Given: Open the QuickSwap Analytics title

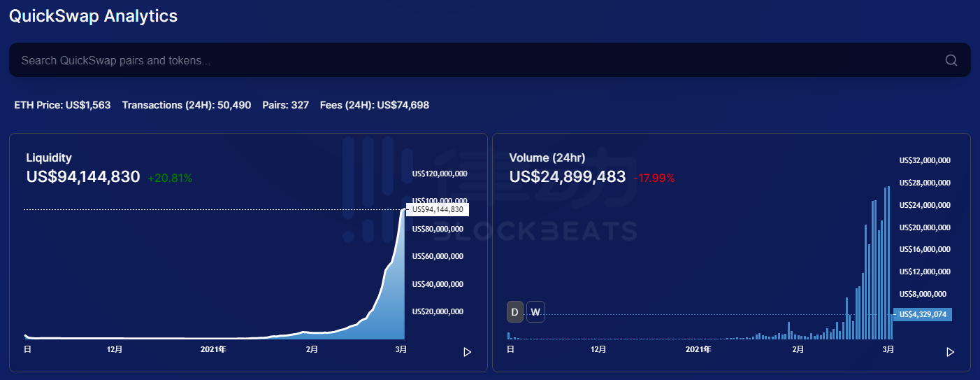Looking at the screenshot, I should point(93,16).
